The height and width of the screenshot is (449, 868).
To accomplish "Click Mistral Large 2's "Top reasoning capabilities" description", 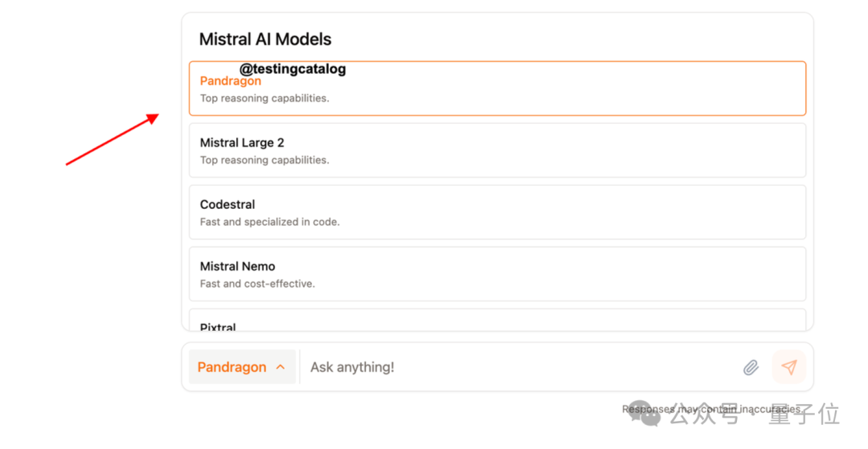I will tap(264, 160).
